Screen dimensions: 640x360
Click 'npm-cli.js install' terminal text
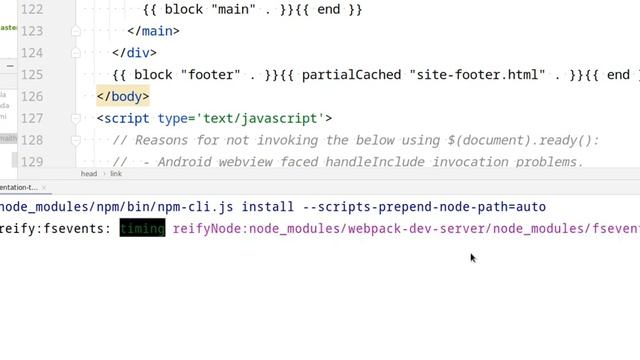pyautogui.click(x=225, y=207)
